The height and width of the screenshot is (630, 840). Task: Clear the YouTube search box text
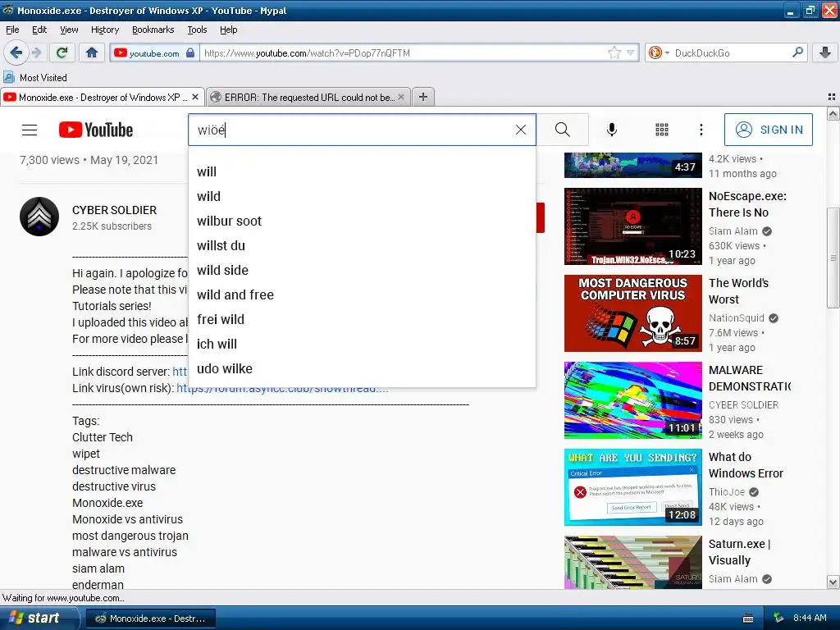pos(521,130)
